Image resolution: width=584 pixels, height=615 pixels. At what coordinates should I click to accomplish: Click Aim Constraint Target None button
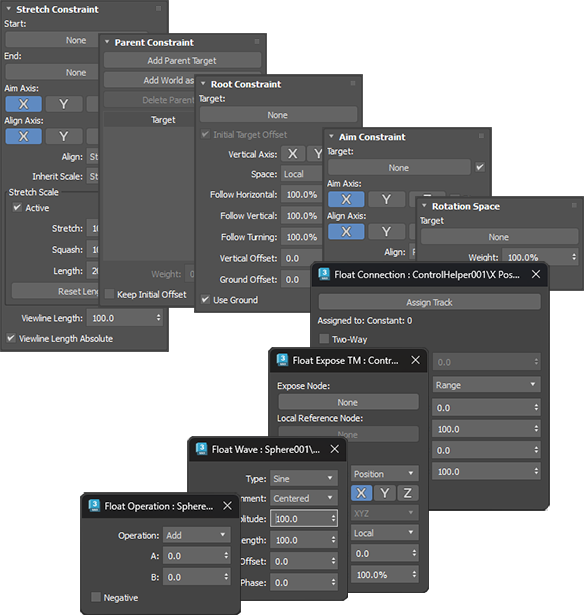399,167
